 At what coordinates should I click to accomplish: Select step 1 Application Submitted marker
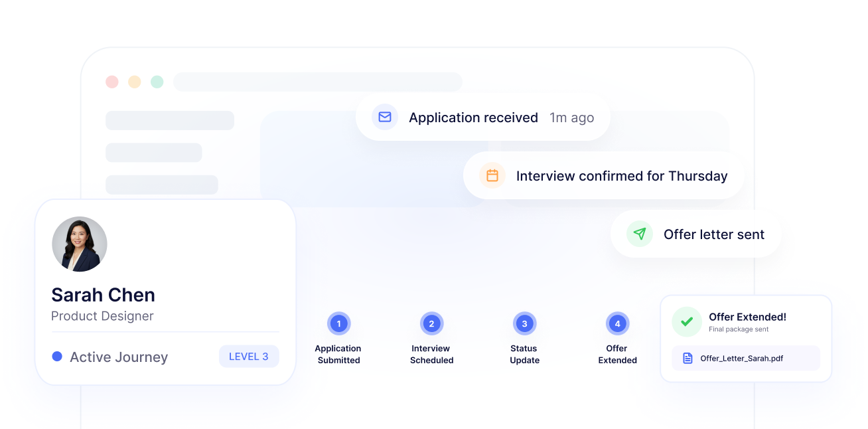pos(338,324)
